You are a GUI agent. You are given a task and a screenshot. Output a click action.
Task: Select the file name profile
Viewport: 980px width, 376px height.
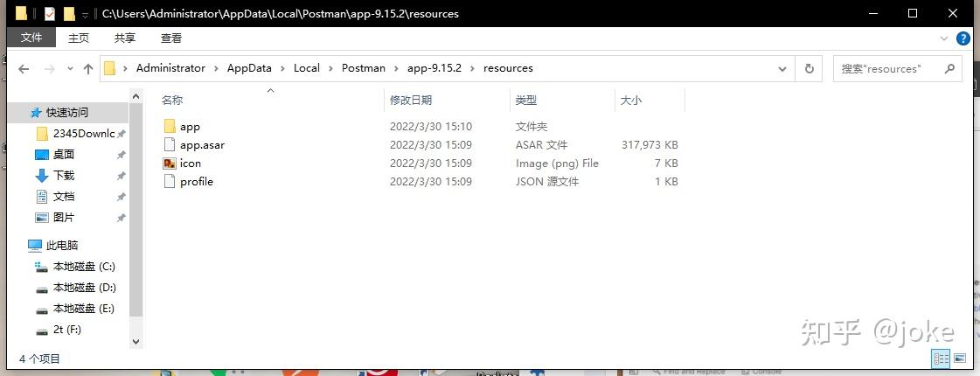[x=196, y=182]
